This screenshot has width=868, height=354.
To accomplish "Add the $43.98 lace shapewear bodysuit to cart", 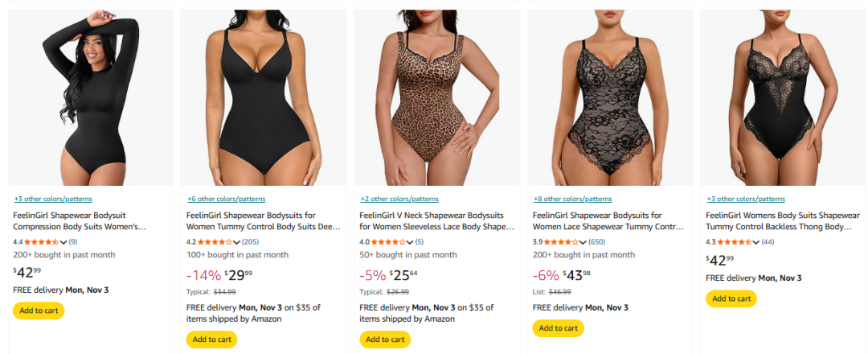I will 558,328.
